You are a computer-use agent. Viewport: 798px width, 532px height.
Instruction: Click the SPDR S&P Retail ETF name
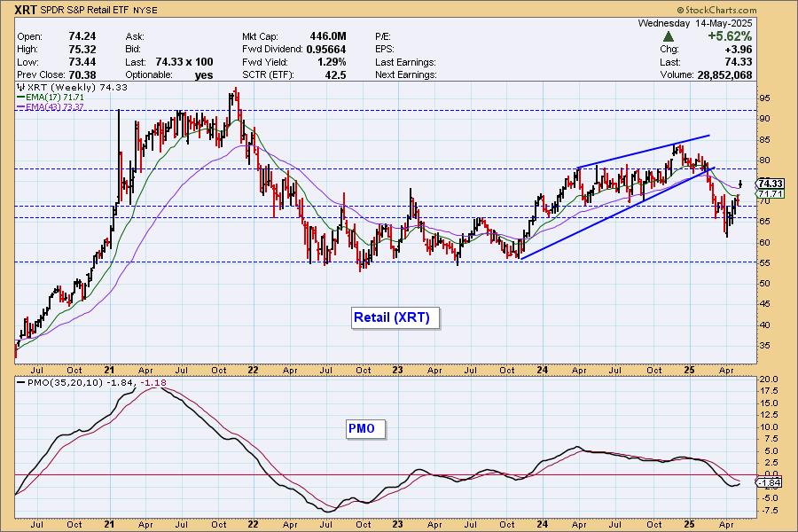85,10
